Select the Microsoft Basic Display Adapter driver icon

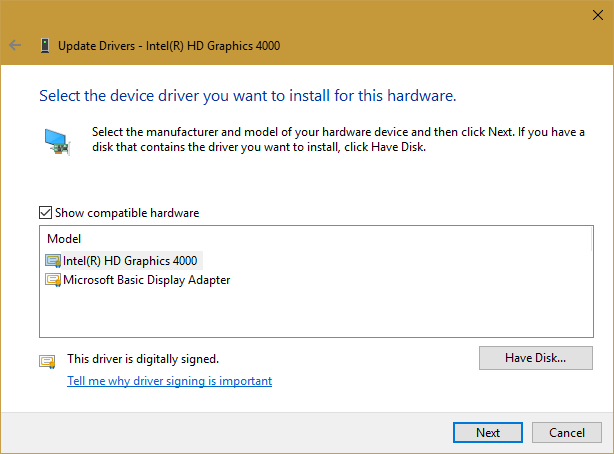(53, 280)
